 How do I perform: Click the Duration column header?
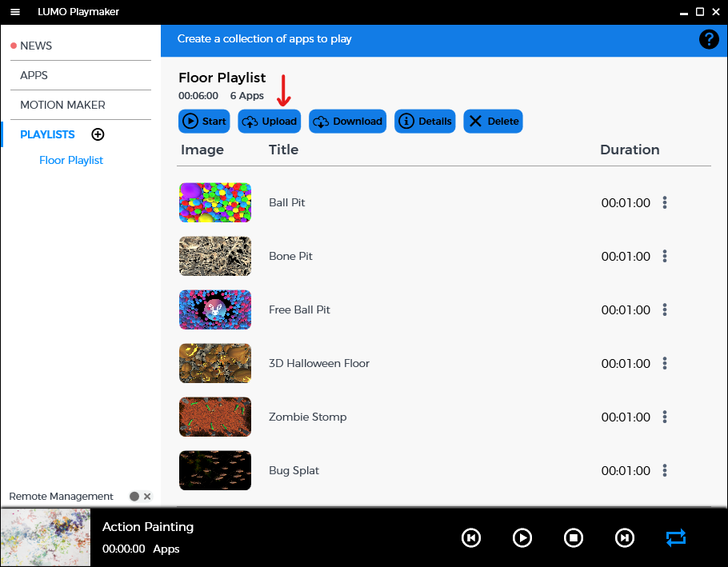(x=630, y=150)
